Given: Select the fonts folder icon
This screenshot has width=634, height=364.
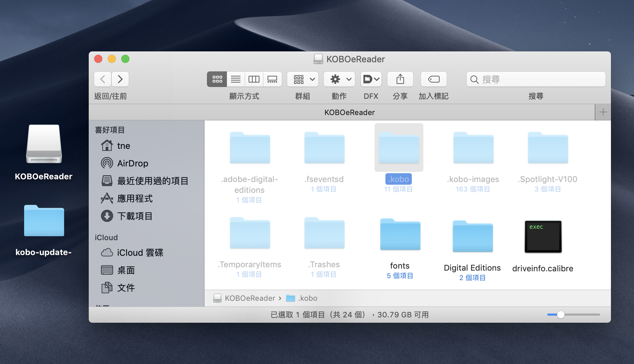Looking at the screenshot, I should point(400,234).
